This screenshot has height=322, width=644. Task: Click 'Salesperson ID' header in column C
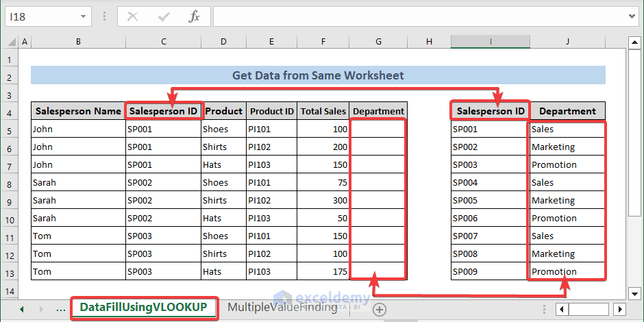tap(164, 111)
